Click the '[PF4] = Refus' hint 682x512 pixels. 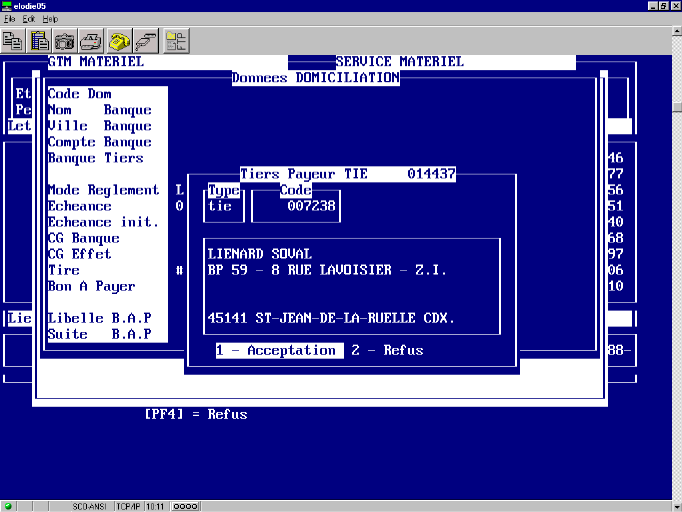point(196,414)
